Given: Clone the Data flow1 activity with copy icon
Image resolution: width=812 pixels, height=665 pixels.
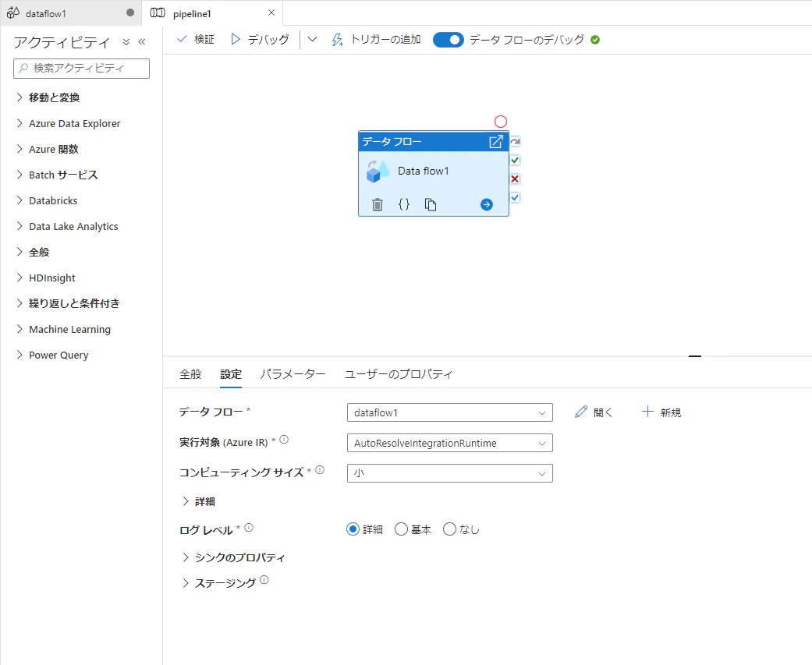Looking at the screenshot, I should tap(431, 204).
